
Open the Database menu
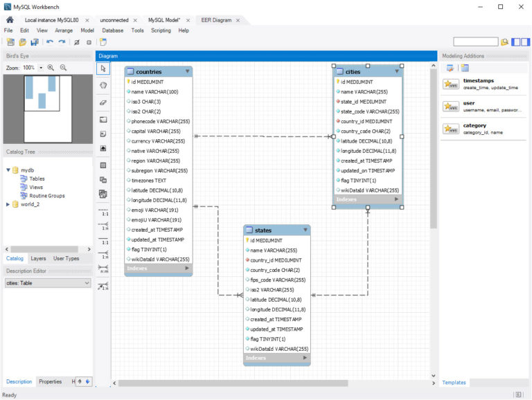click(x=113, y=30)
